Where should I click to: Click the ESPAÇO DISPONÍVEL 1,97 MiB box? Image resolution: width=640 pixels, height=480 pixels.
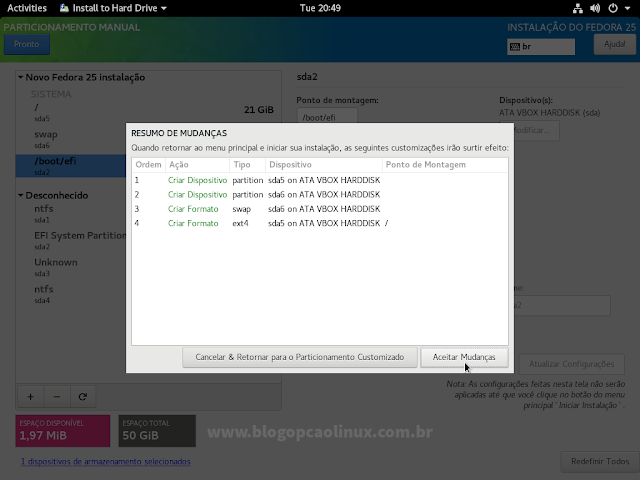63,431
